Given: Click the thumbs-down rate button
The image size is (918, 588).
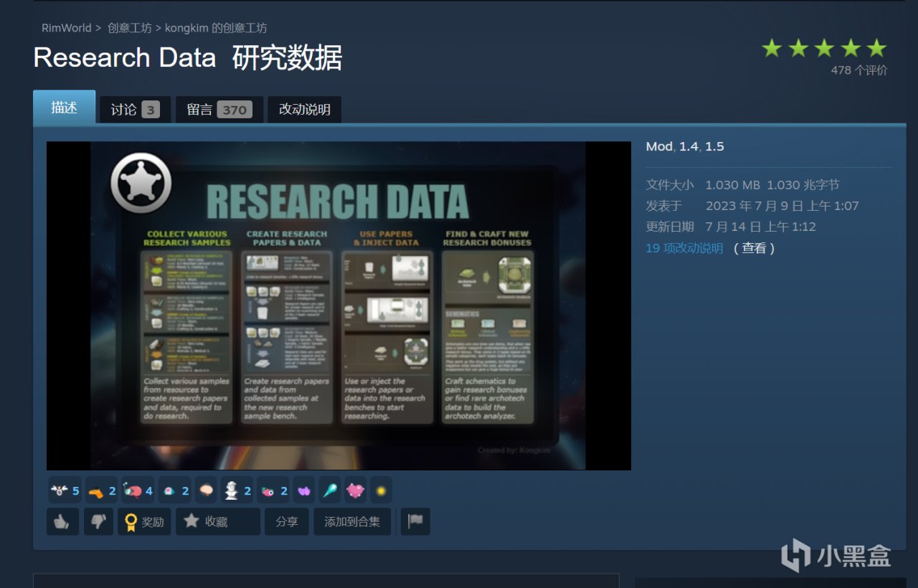Looking at the screenshot, I should pyautogui.click(x=98, y=521).
